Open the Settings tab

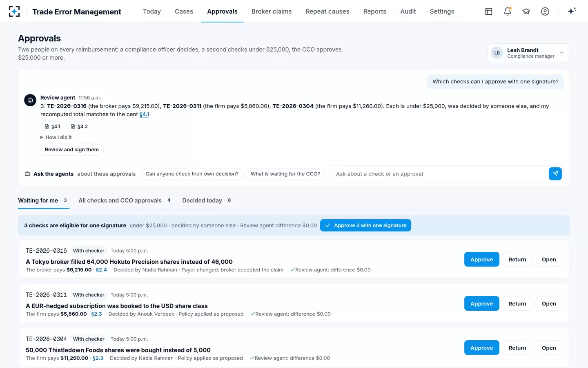click(x=442, y=11)
